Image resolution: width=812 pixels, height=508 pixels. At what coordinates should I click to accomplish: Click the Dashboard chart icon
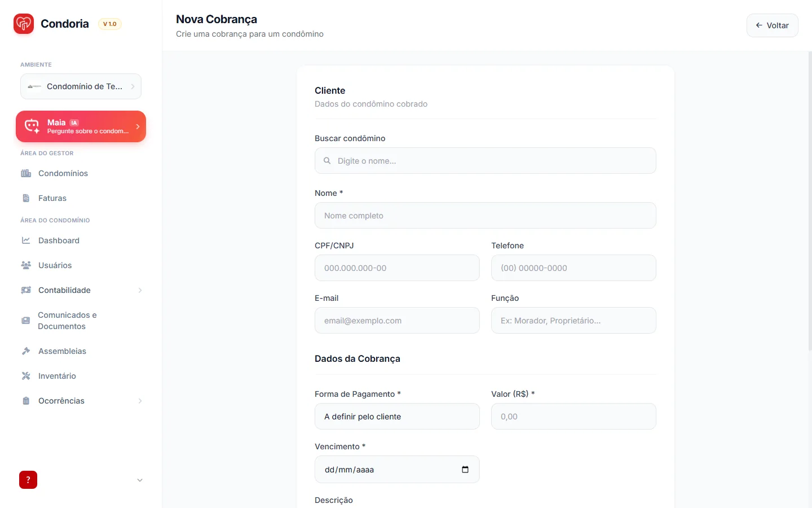[26, 240]
